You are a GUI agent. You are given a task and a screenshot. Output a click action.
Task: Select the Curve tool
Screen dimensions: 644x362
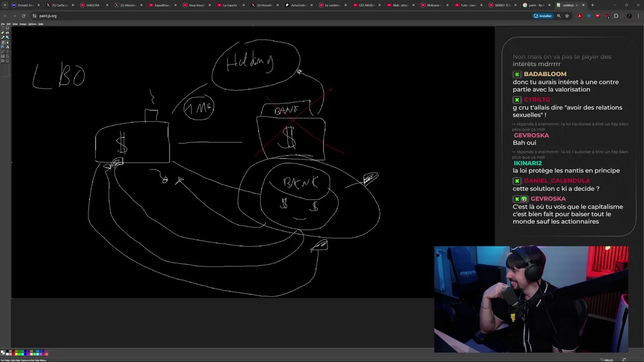[8, 52]
